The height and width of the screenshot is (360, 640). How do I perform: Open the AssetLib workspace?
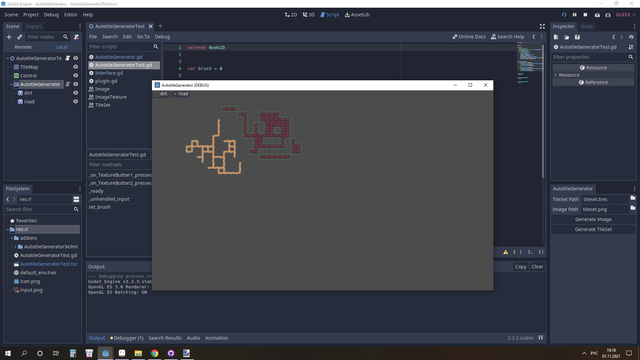357,15
